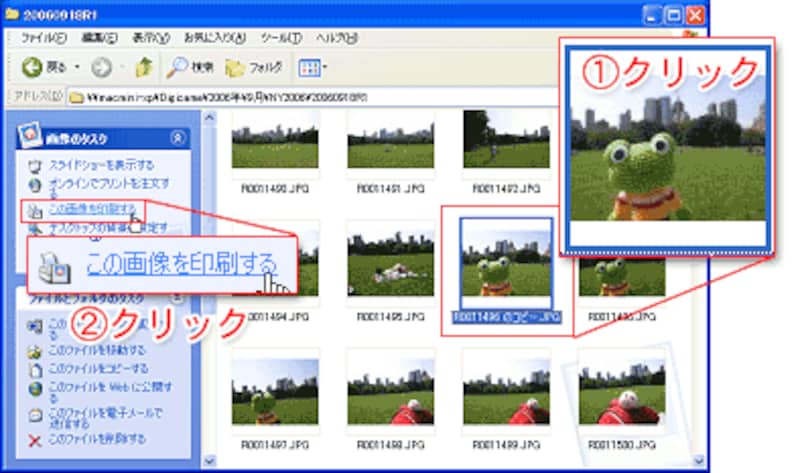Viewport: 800px width, 473px height.
Task: Open the 検索 search pane
Action: pyautogui.click(x=190, y=67)
